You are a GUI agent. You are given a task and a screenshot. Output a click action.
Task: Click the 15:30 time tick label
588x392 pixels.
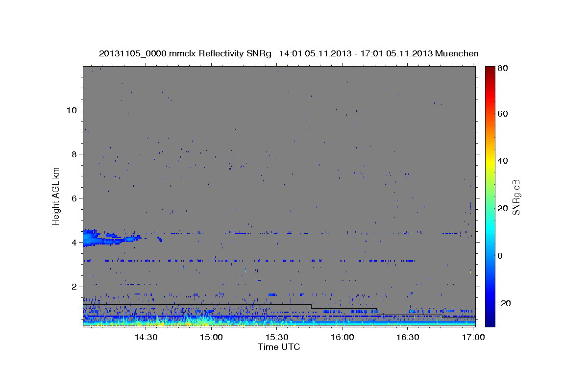click(x=277, y=338)
